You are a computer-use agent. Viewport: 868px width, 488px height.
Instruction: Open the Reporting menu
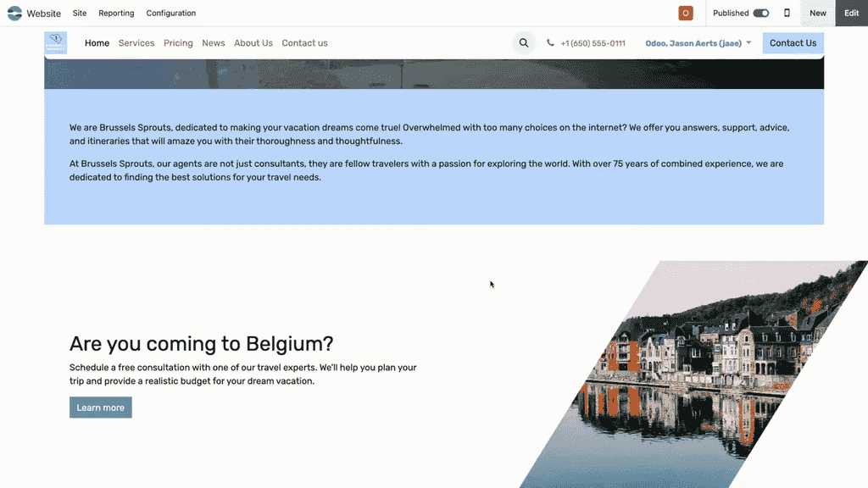116,14
